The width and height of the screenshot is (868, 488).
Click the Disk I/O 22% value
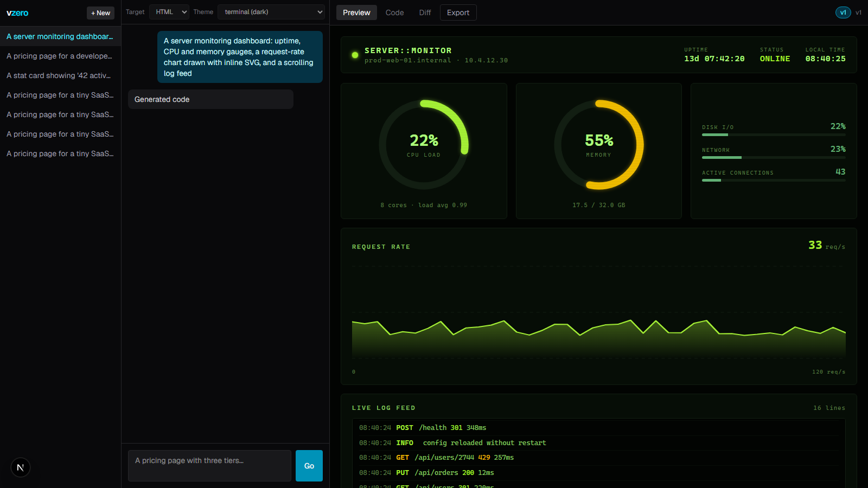coord(838,126)
